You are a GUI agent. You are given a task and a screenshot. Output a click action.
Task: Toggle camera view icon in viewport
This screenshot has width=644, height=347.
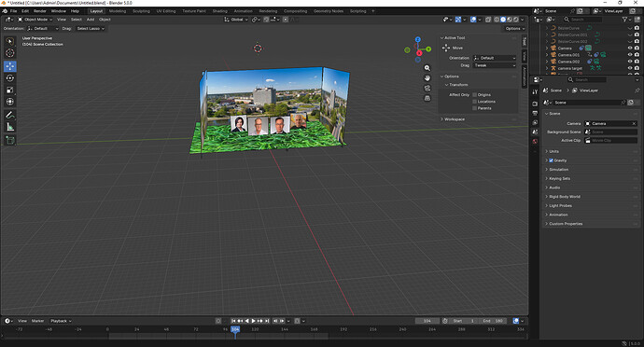[427, 89]
